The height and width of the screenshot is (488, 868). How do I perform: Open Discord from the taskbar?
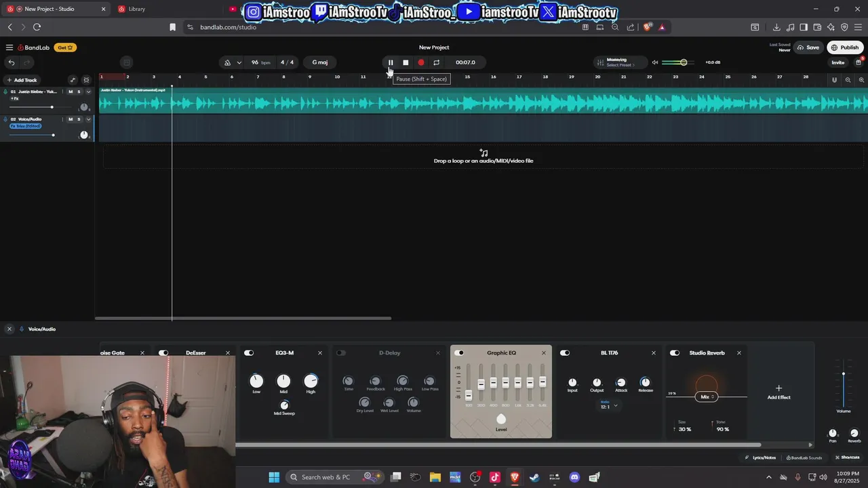(x=574, y=477)
